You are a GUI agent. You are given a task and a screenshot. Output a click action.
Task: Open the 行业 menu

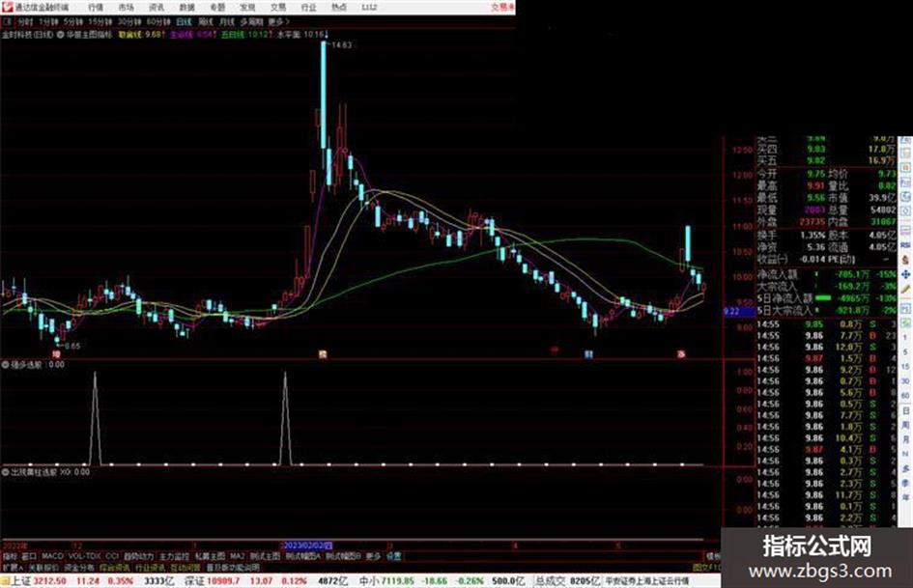click(308, 8)
